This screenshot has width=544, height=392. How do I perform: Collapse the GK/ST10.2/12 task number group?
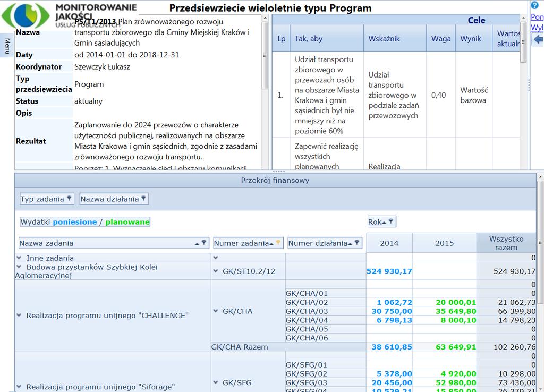click(216, 271)
